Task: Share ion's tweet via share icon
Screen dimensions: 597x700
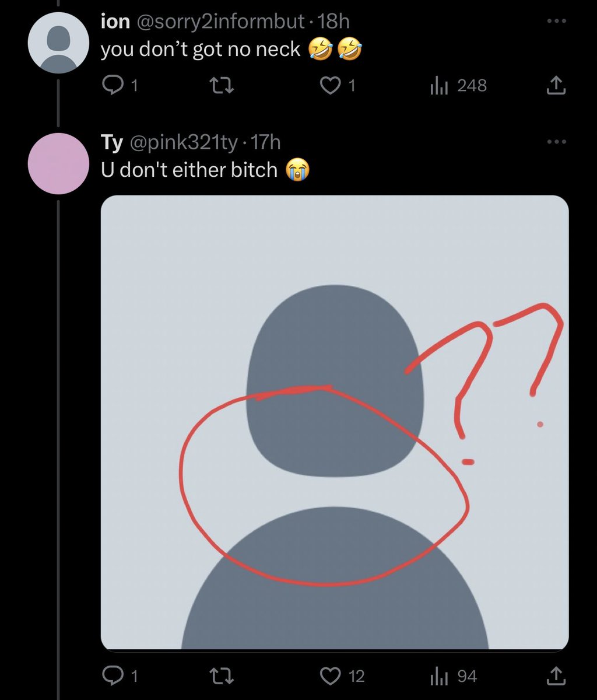Action: (556, 86)
